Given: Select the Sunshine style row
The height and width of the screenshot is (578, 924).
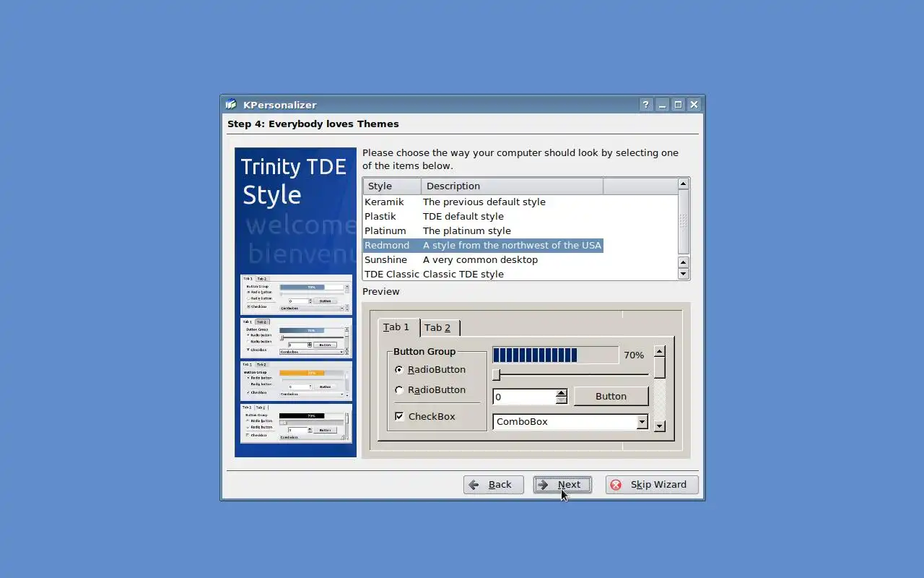Looking at the screenshot, I should point(483,259).
